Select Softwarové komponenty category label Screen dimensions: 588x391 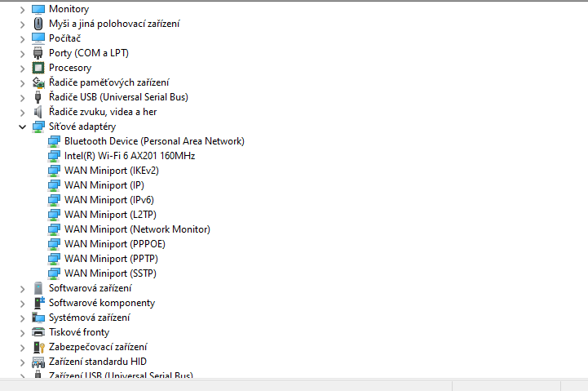click(101, 303)
